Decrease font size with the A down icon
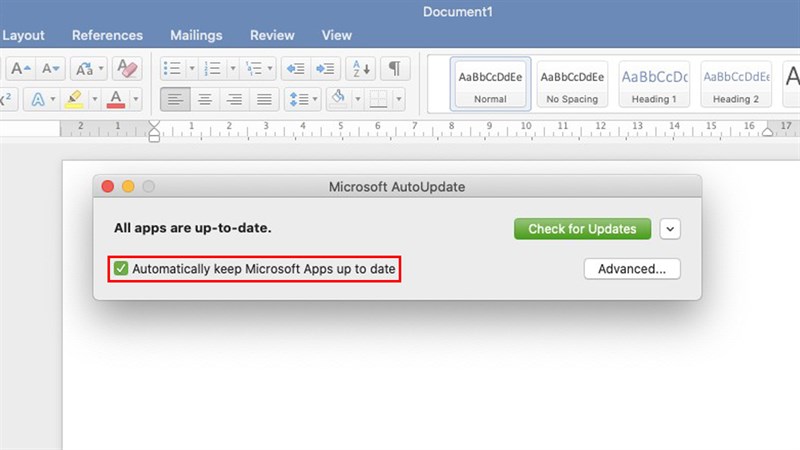800x450 pixels. [51, 68]
